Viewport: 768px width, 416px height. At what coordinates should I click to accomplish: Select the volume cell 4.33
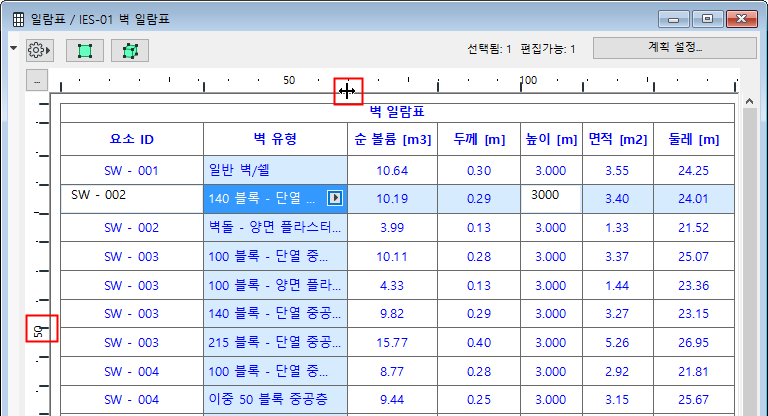pos(392,285)
